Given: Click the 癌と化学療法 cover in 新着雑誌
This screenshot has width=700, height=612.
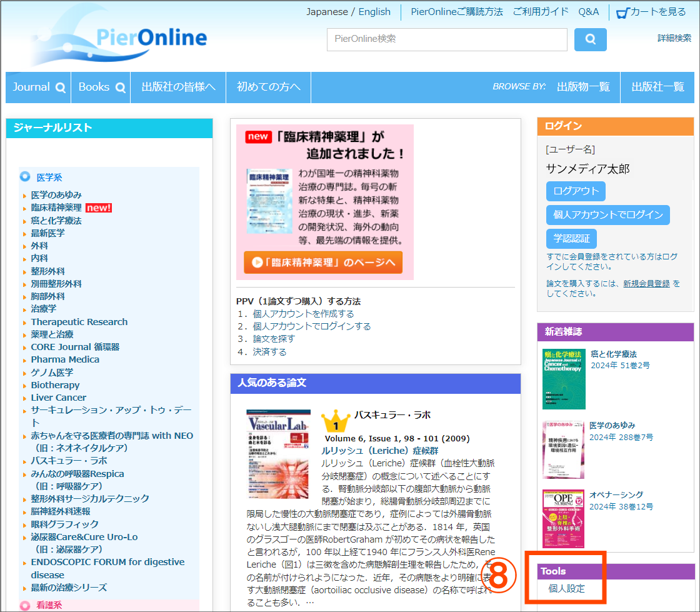Looking at the screenshot, I should coord(564,379).
